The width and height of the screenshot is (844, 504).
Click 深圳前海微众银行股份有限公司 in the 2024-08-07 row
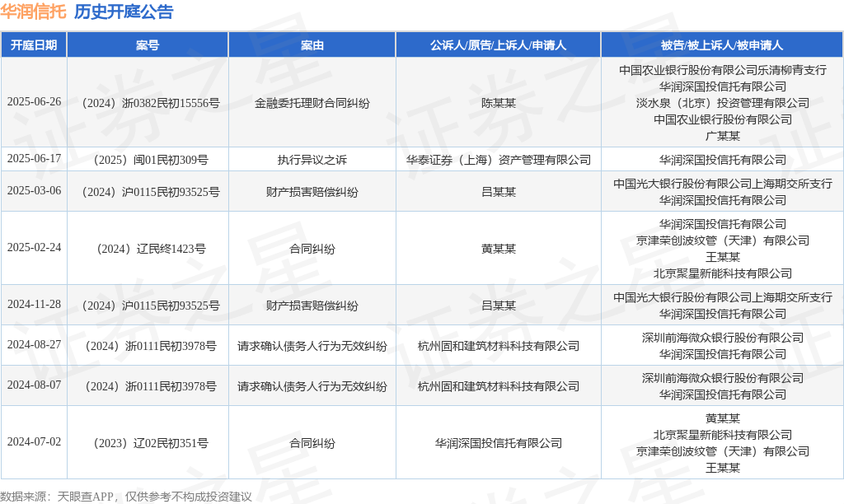[722, 378]
